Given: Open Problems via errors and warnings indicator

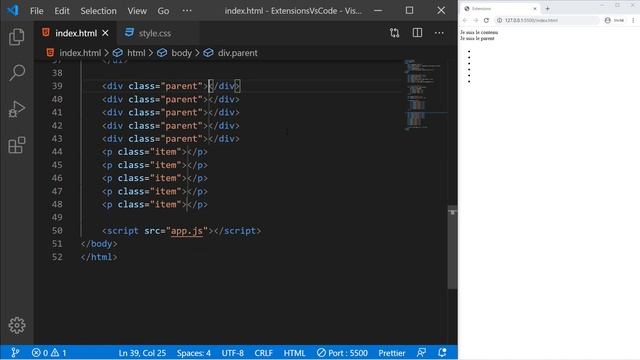Looking at the screenshot, I should [x=49, y=353].
